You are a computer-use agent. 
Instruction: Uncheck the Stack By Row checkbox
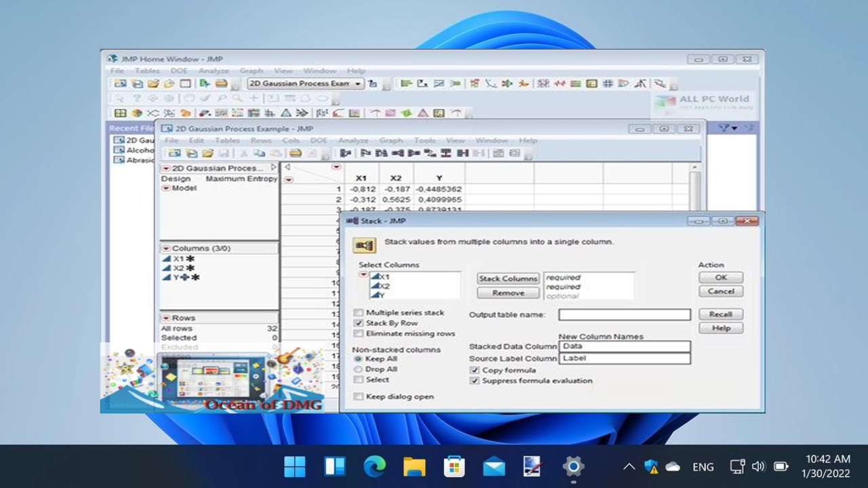[359, 323]
